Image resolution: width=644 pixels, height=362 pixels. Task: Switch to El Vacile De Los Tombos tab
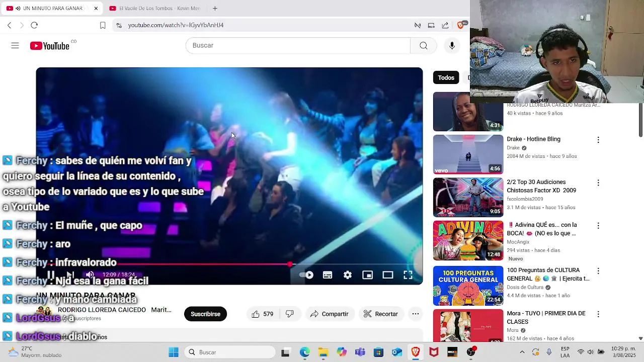coord(155,9)
